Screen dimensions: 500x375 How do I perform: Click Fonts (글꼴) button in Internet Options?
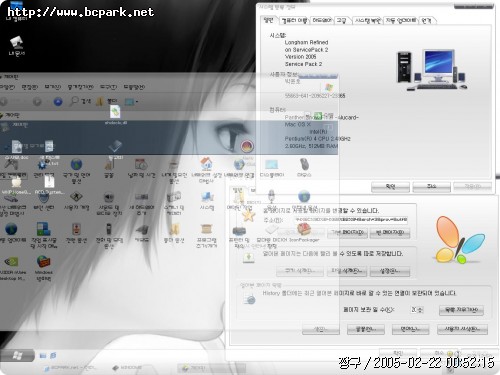tap(366, 329)
